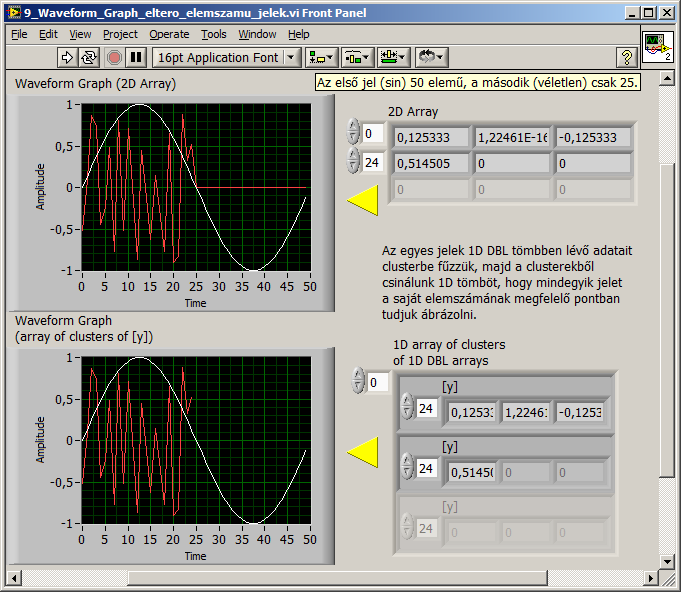Screen dimensions: 681x592
Task: Select 2D Array cell 1,22461E-16
Action: click(x=512, y=138)
